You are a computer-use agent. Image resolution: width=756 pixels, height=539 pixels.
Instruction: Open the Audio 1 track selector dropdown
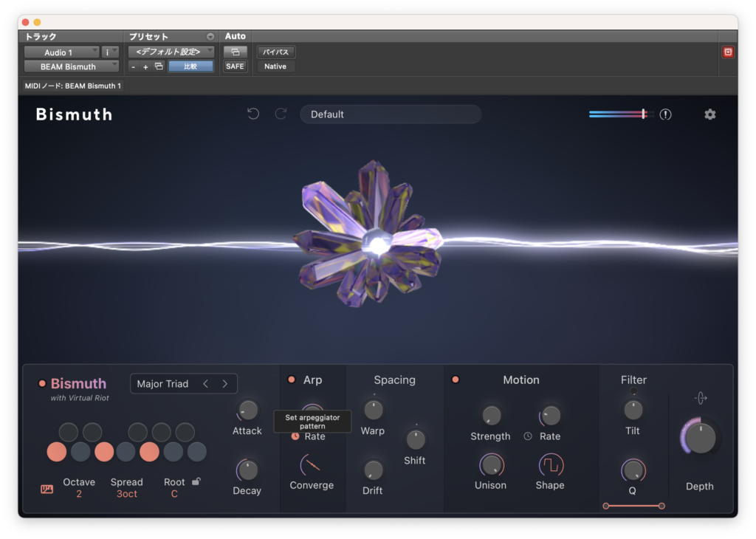click(62, 52)
